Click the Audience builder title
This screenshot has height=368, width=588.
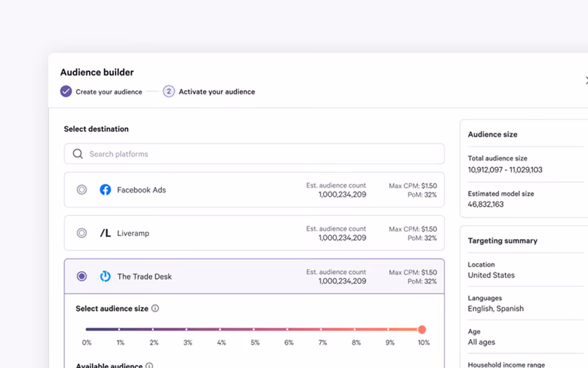97,72
